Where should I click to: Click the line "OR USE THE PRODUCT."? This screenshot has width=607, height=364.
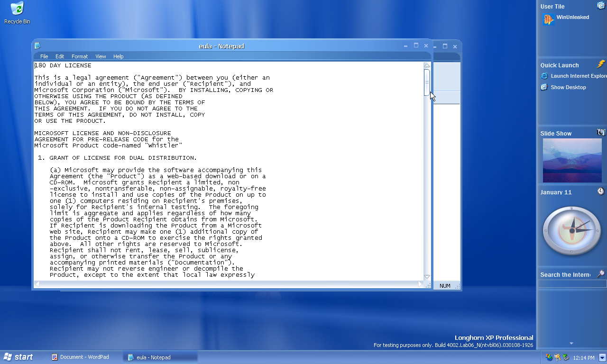70,121
